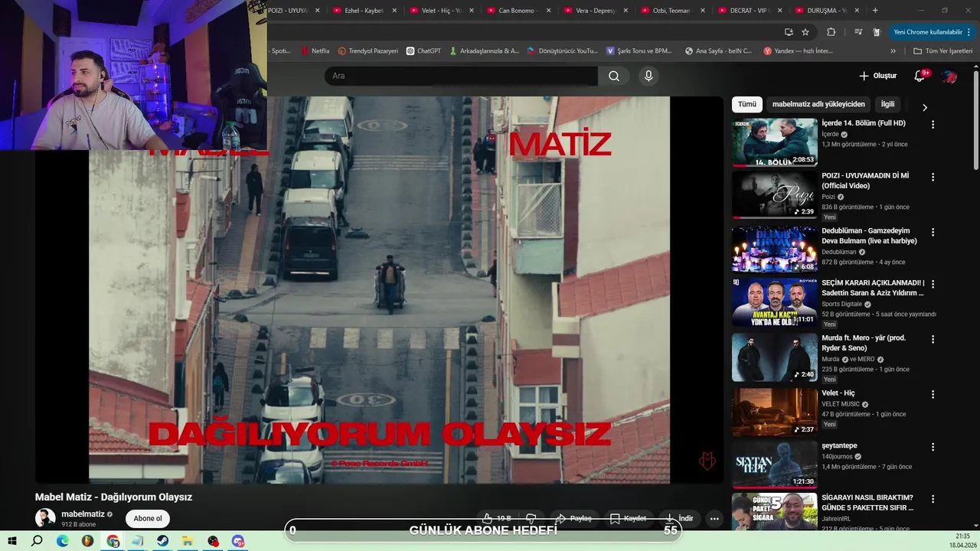
Task: Click the video player frame
Action: click(379, 289)
